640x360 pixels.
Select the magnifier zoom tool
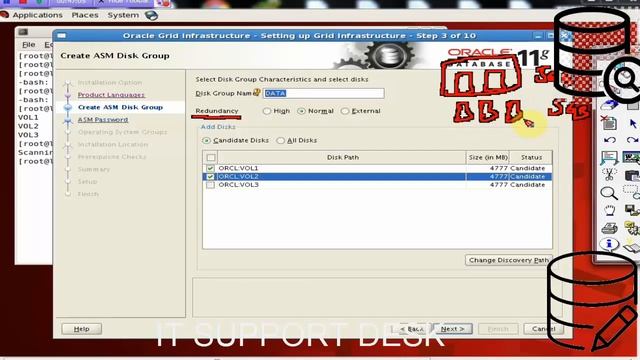609,193
